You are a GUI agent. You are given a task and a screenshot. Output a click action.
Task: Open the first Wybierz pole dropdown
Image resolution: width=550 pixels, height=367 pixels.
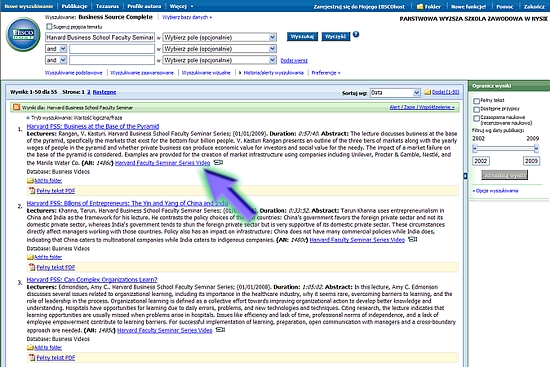click(x=220, y=37)
